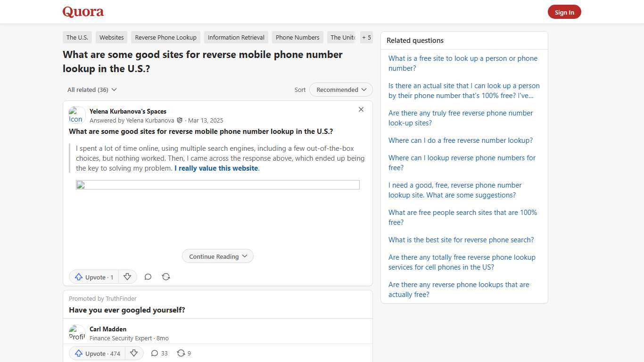Dismiss Yelena Kurbanova's answer card
644x362 pixels.
click(x=361, y=109)
